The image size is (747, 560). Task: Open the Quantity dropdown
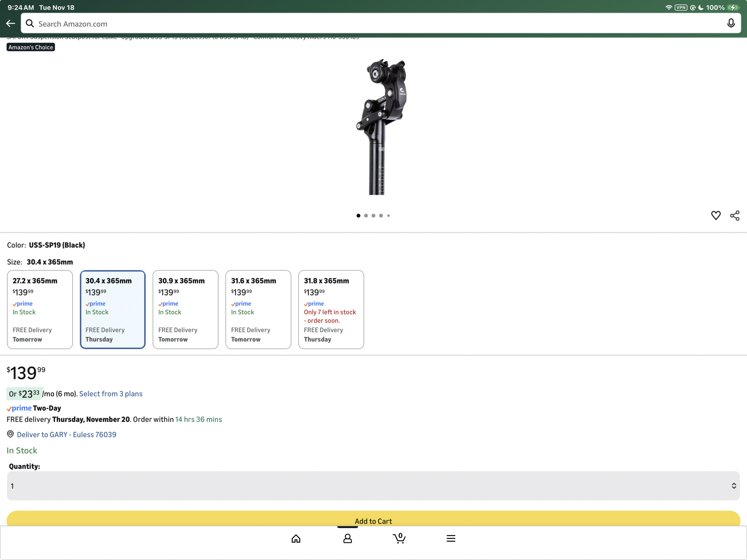373,486
